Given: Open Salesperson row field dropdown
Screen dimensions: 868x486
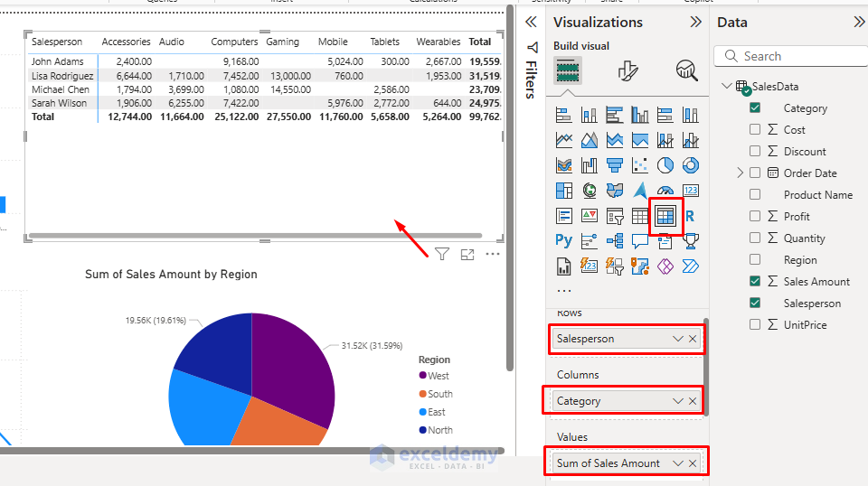Looking at the screenshot, I should pyautogui.click(x=677, y=339).
